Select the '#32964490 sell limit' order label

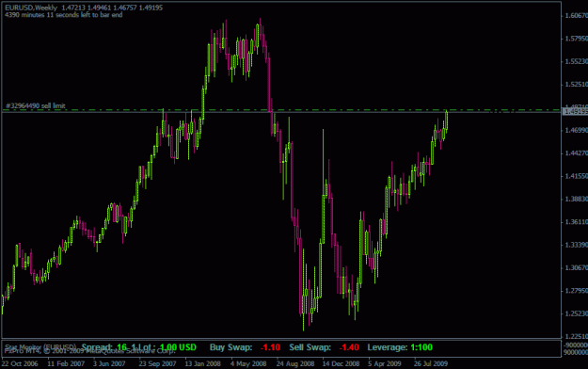coord(36,105)
